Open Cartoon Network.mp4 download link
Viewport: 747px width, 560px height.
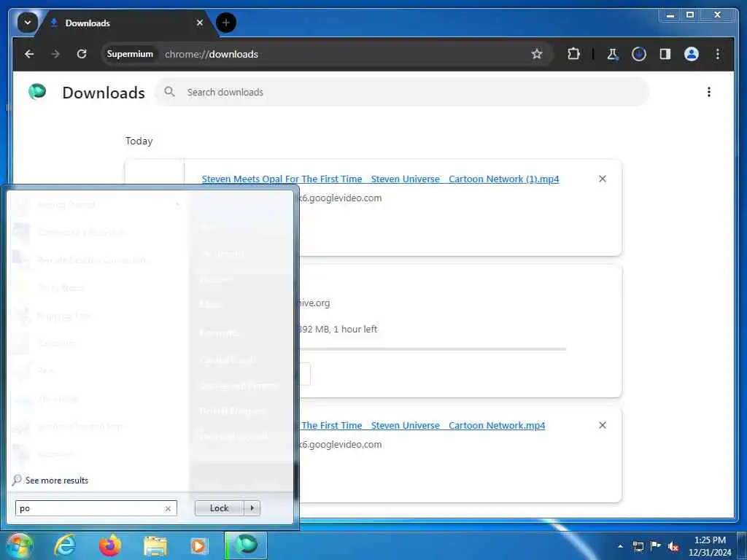click(x=422, y=425)
